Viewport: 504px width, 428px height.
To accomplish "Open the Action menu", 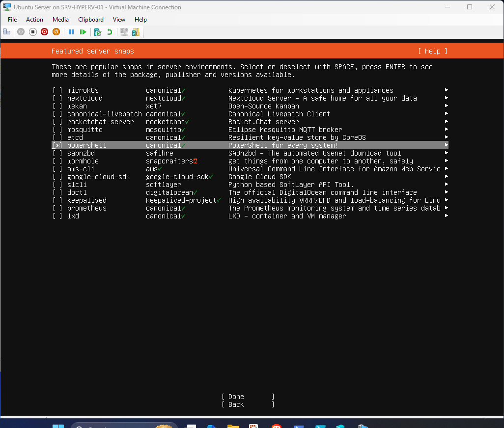I will point(34,20).
